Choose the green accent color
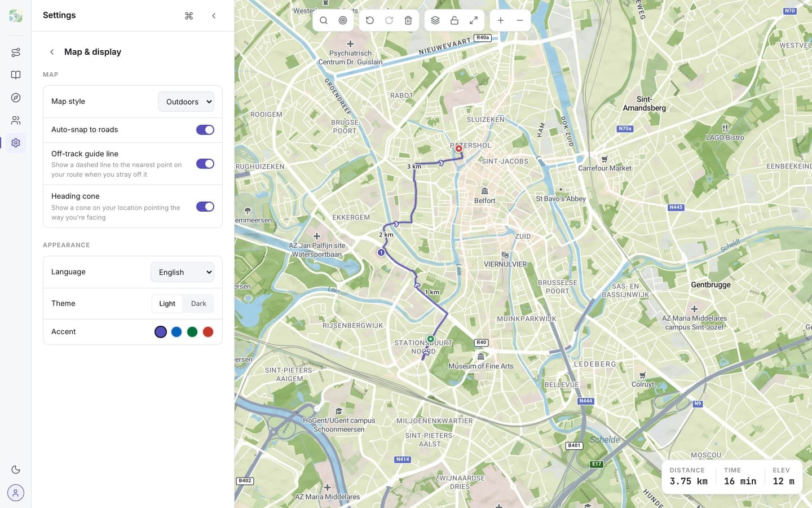The image size is (812, 508). [x=192, y=332]
